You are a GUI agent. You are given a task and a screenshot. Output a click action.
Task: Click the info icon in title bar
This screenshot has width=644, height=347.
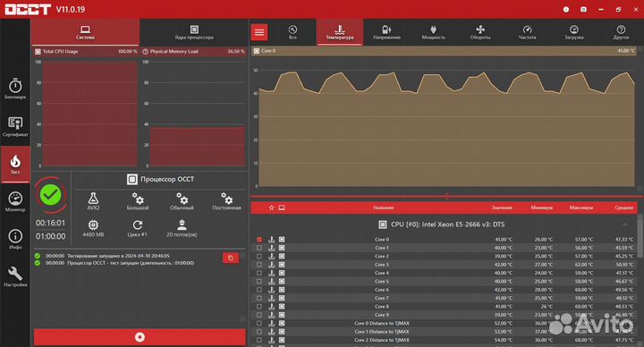click(566, 9)
